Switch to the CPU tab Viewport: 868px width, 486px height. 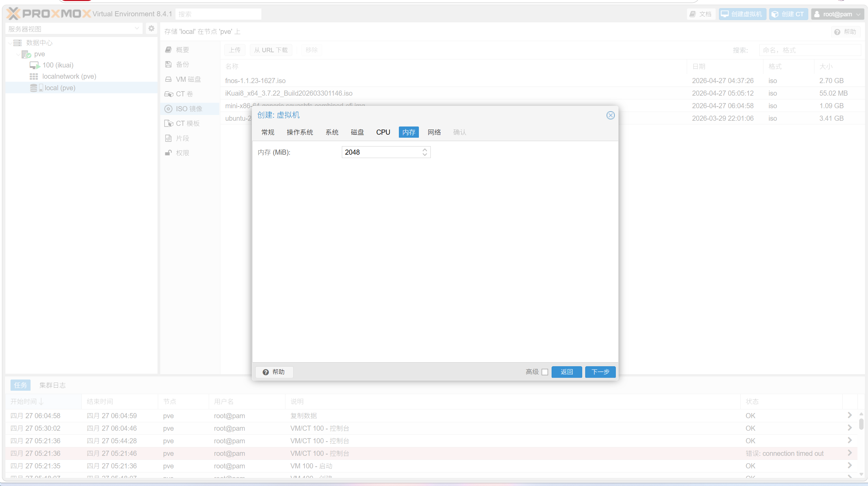(383, 132)
